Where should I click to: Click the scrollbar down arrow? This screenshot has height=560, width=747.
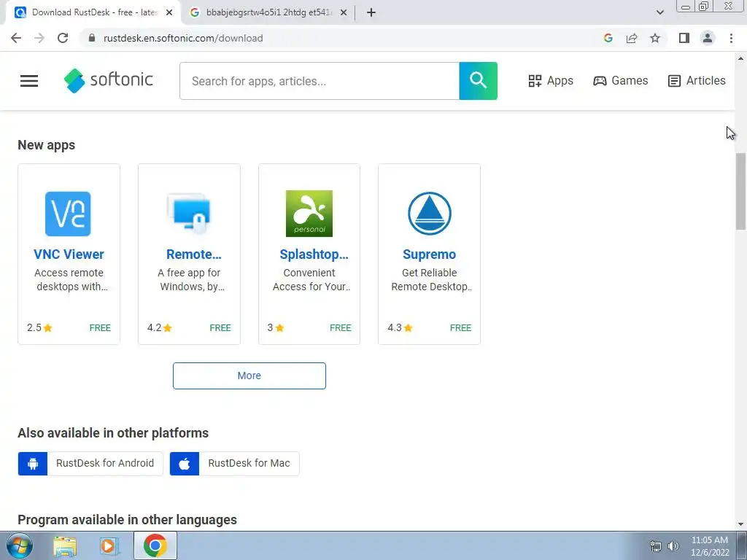[740, 524]
